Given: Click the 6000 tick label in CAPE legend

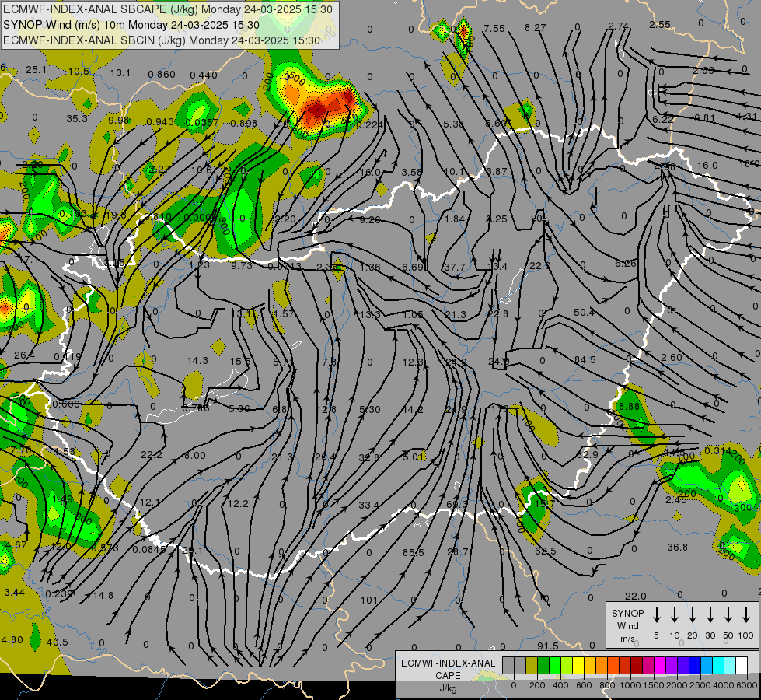Looking at the screenshot, I should click(747, 685).
